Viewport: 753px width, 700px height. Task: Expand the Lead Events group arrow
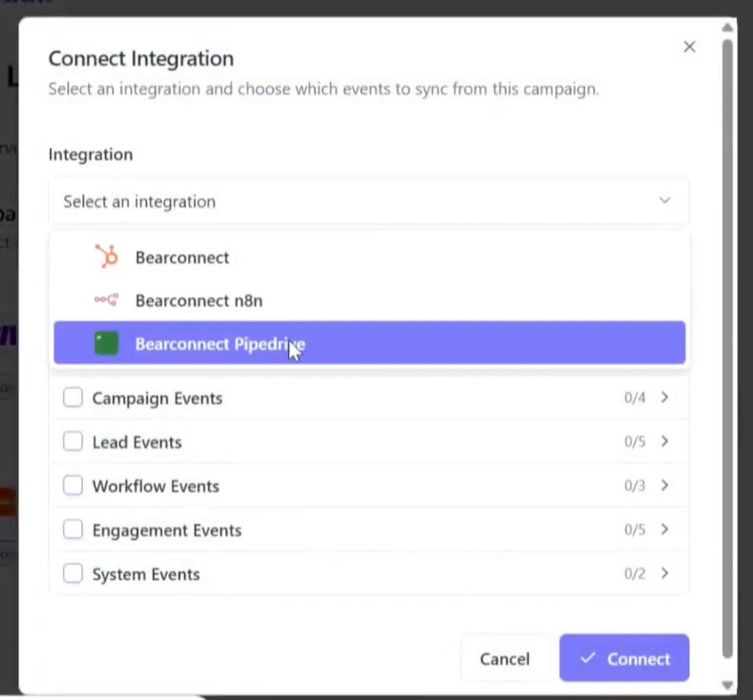pos(665,442)
